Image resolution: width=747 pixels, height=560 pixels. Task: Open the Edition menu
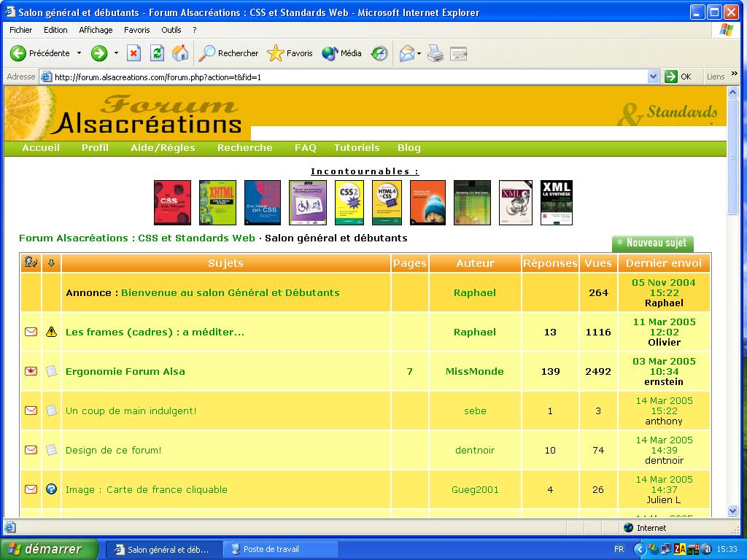coord(55,30)
